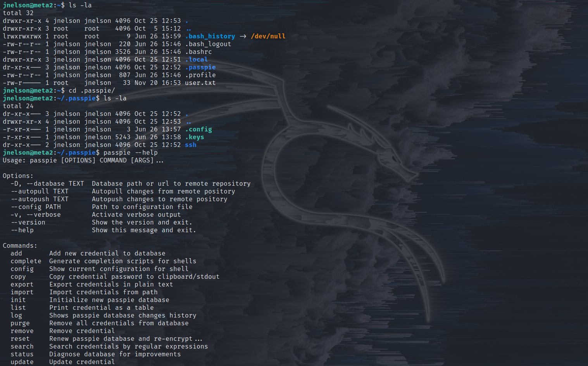Screen dimensions: 588x366
Task: Click the /dev/null symlink target
Action: (268, 36)
